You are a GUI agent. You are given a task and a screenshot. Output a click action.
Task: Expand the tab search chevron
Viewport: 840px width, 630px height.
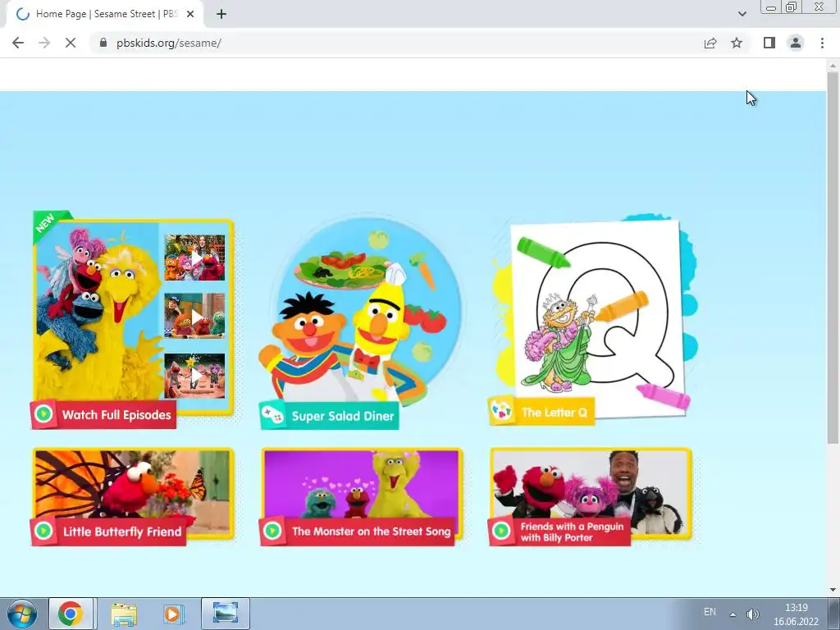click(x=742, y=14)
